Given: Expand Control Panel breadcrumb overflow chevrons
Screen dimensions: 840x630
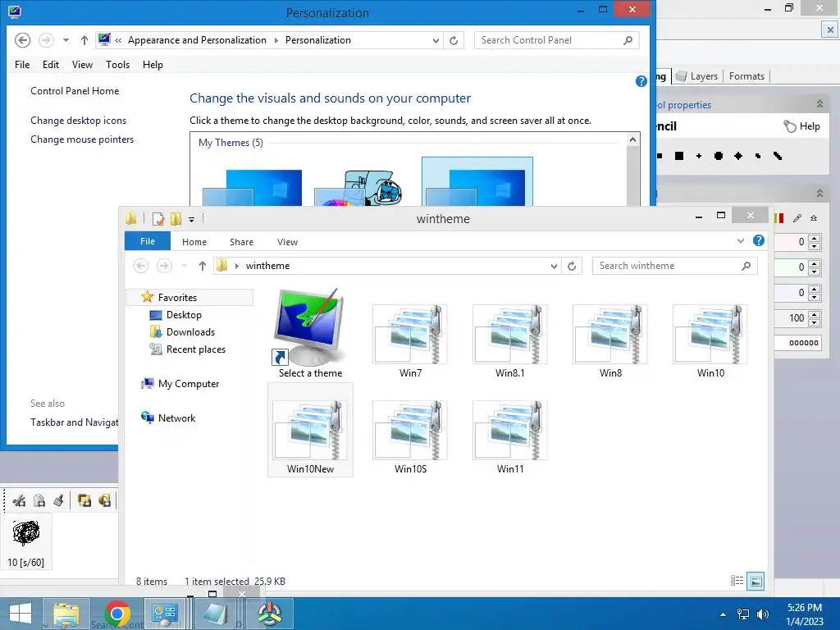Looking at the screenshot, I should (118, 40).
